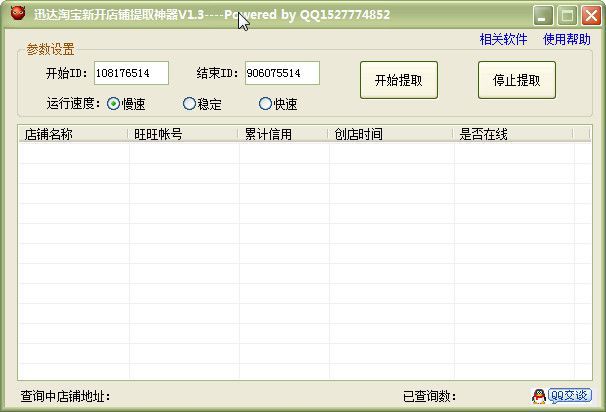Image resolution: width=606 pixels, height=412 pixels.
Task: Focus the 结束ID input field
Action: pyautogui.click(x=282, y=73)
